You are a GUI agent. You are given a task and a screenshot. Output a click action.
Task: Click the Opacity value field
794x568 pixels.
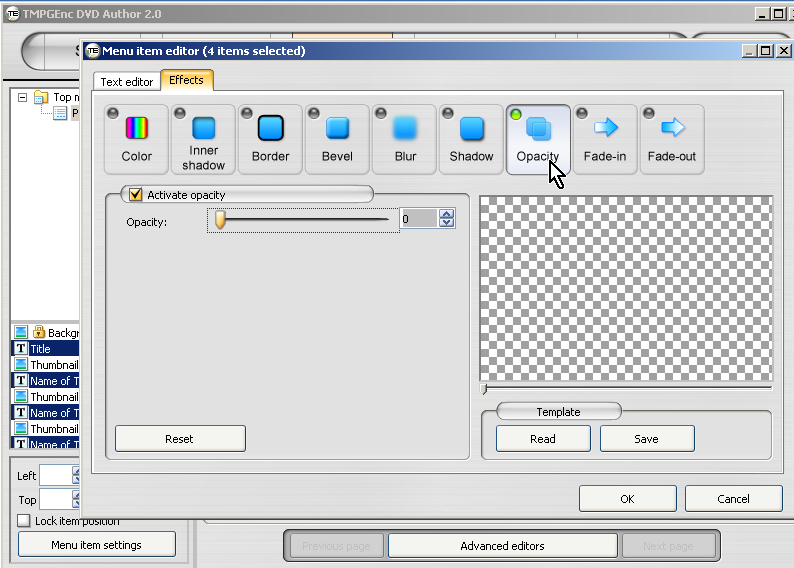pos(419,219)
